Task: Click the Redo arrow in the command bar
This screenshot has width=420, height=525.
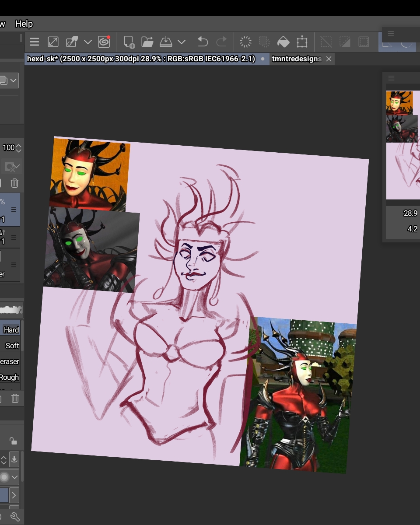Action: [222, 42]
